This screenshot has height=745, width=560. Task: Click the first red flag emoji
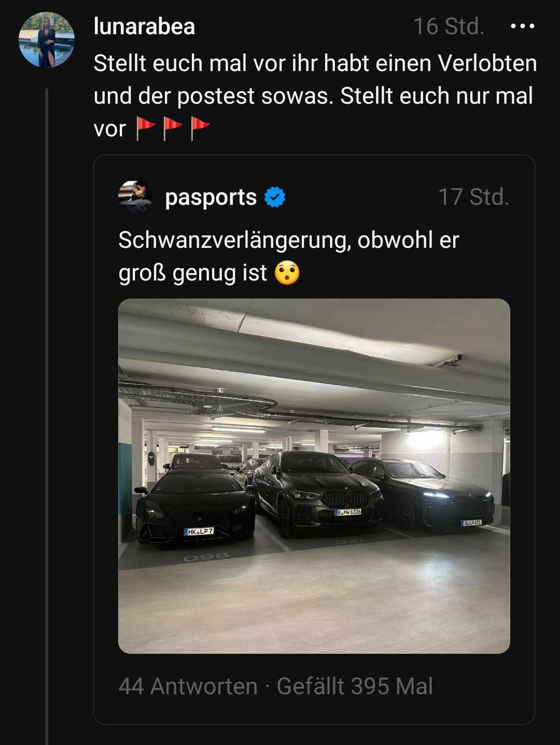point(145,129)
